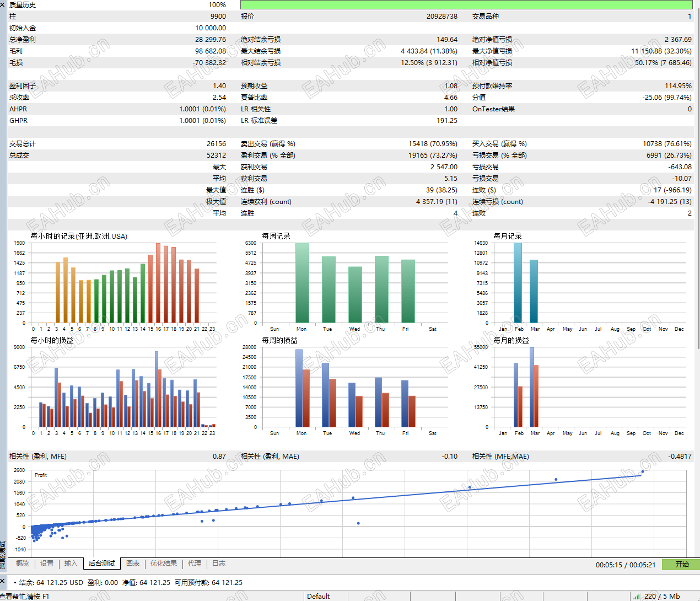
Task: Select the 盈利因子 value 1.40
Action: (x=219, y=86)
